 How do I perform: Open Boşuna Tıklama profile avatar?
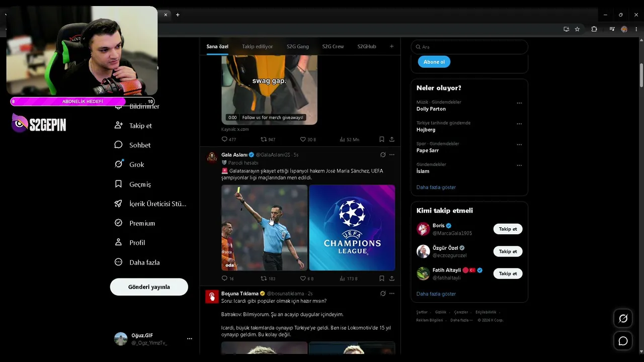(x=212, y=297)
